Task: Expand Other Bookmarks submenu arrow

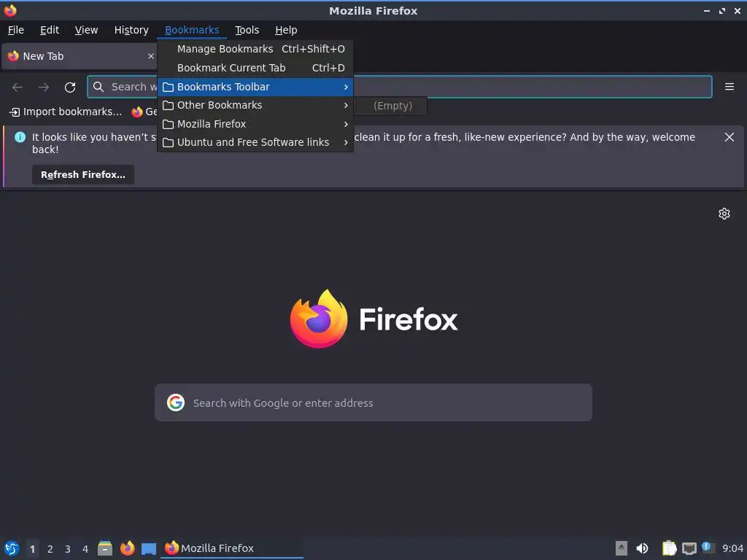Action: click(346, 105)
